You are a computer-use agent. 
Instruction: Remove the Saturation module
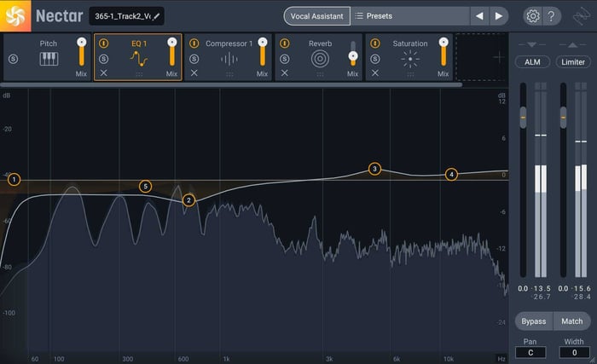[375, 72]
